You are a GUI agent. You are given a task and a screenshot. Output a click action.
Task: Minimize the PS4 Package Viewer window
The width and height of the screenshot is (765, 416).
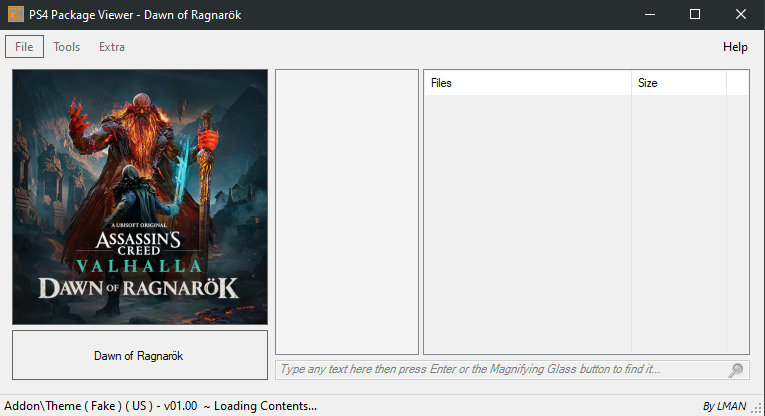pyautogui.click(x=650, y=15)
